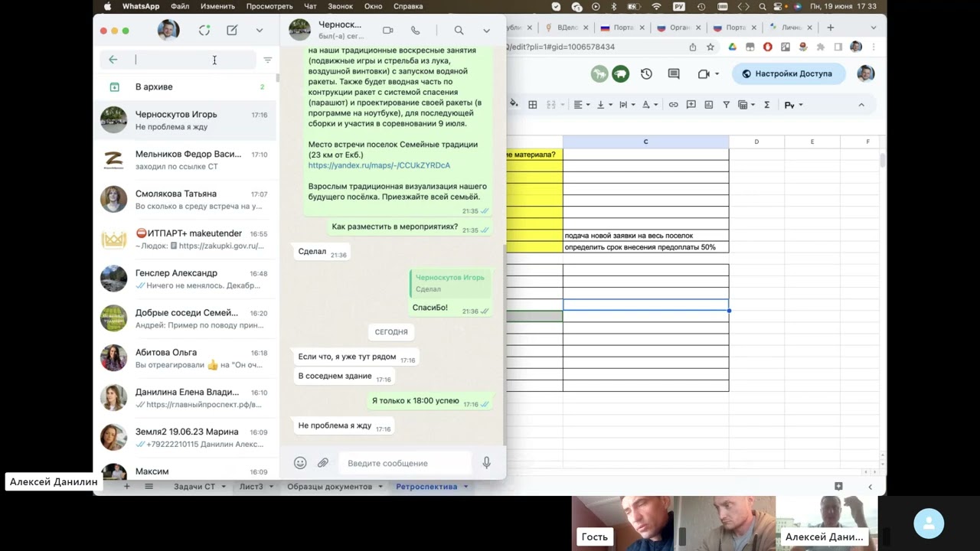Open Земля2 19.06.23 Марина chat
The image size is (980, 551).
point(185,439)
